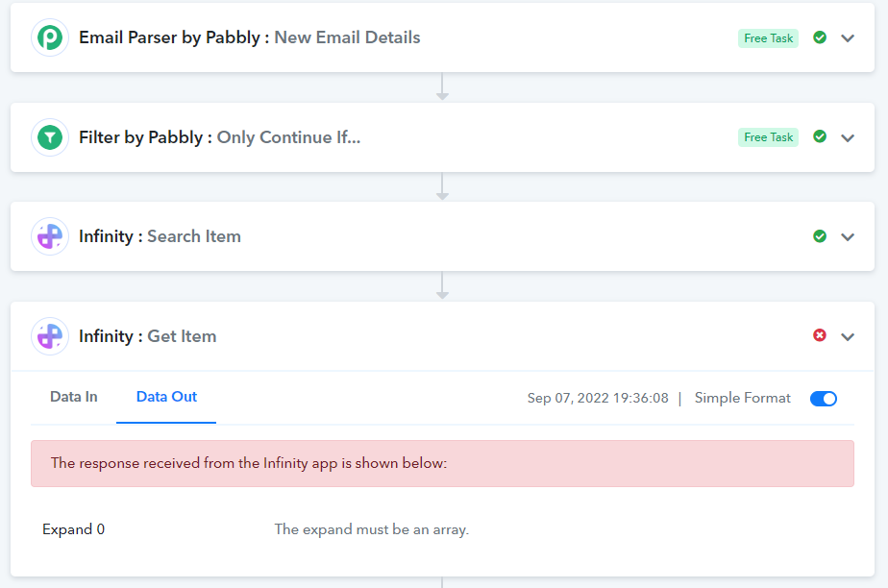
Task: Click the red Infinity response alert banner
Action: pyautogui.click(x=442, y=463)
